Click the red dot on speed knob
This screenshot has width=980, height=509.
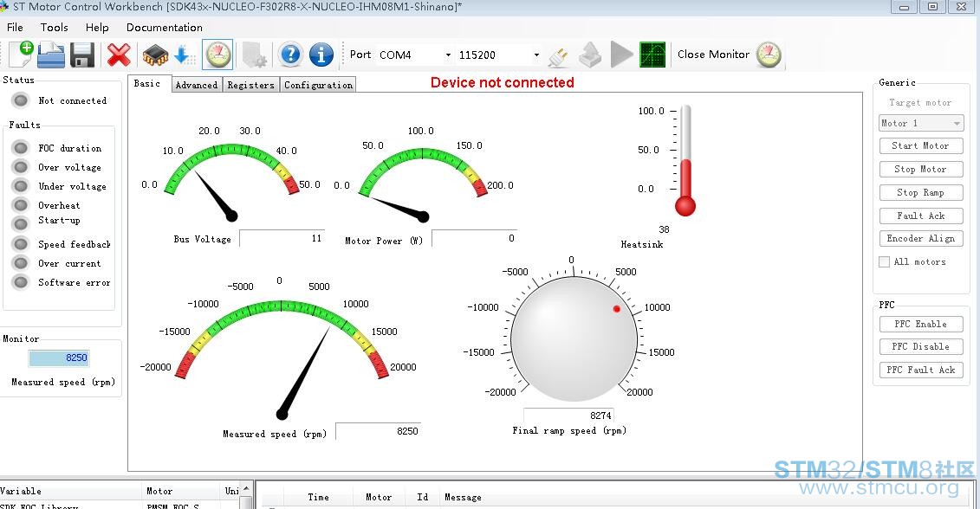point(616,308)
